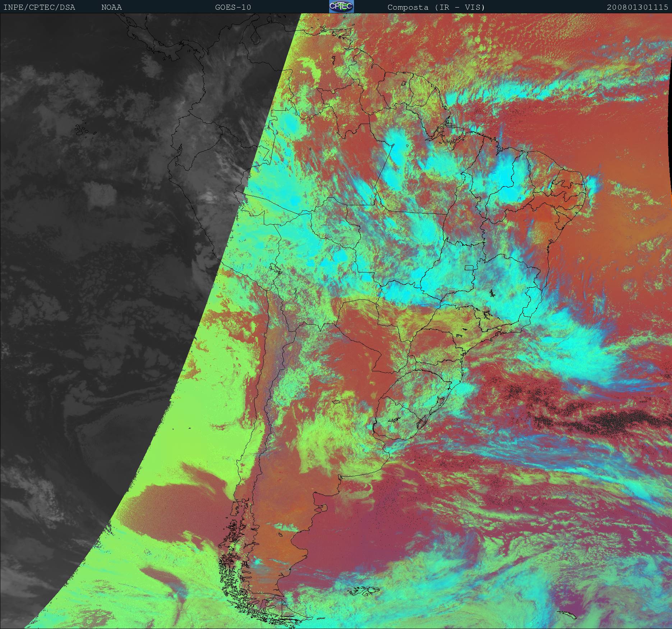Viewport: 672px width, 629px height.
Task: Select the Composta (IR - VIS) title
Action: coord(436,7)
